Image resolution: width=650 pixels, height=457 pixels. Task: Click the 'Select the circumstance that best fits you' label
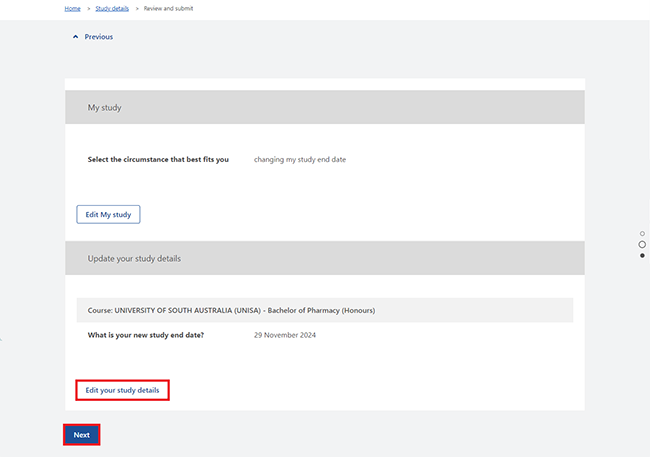(x=158, y=160)
